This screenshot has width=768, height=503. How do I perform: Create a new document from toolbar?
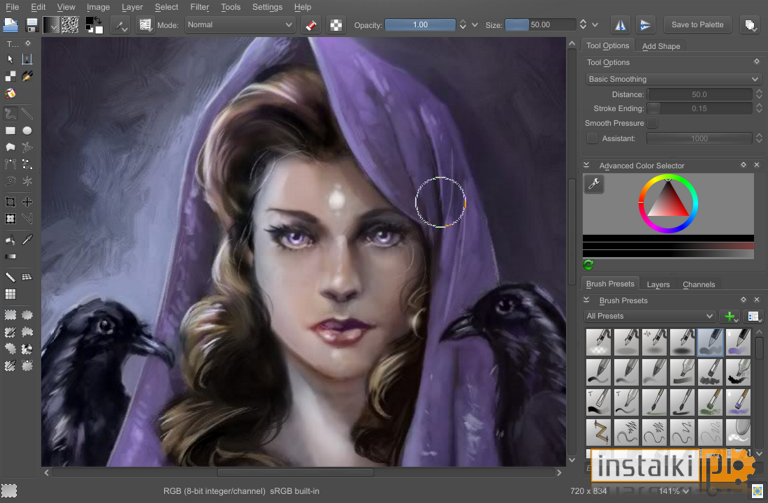pyautogui.click(x=11, y=24)
